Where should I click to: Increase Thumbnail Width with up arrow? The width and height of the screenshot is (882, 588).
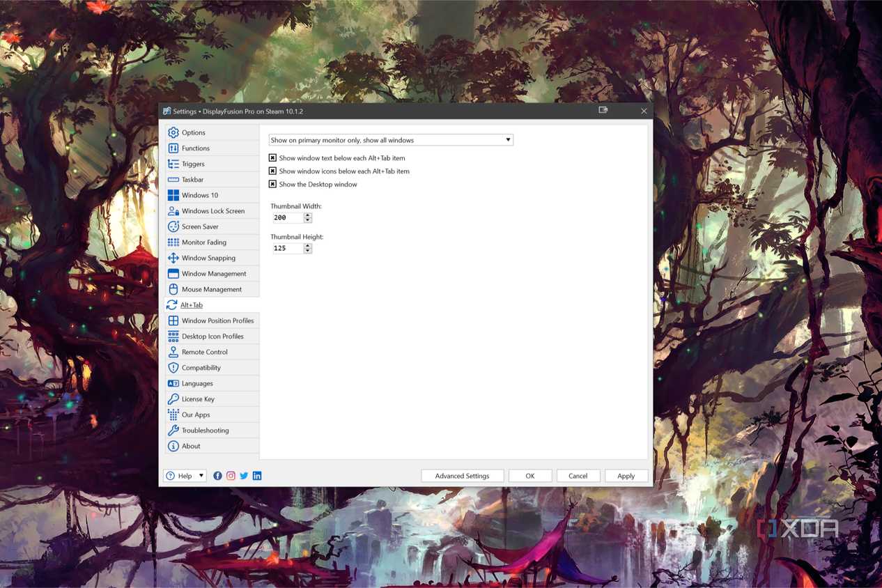click(308, 215)
